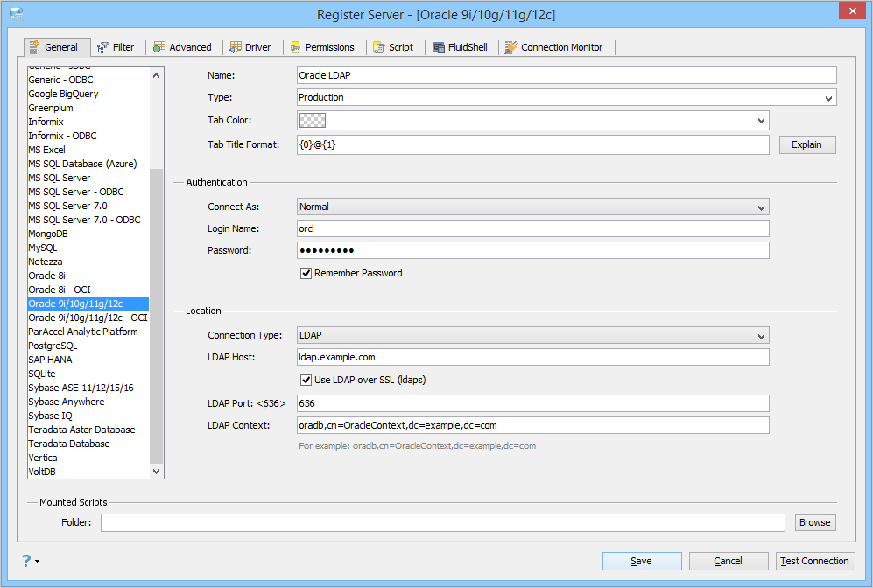Image resolution: width=873 pixels, height=588 pixels.
Task: Click the FluidShell tab icon
Action: [439, 48]
